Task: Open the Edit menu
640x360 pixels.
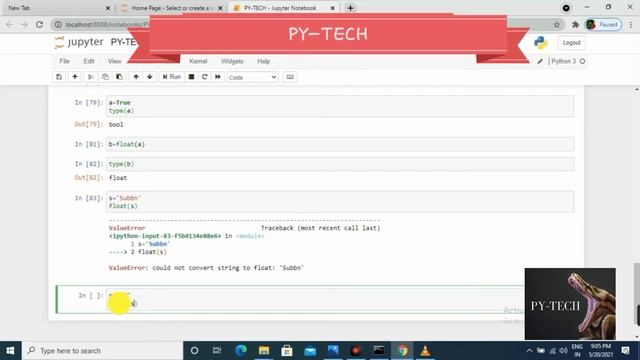Action: [89, 61]
